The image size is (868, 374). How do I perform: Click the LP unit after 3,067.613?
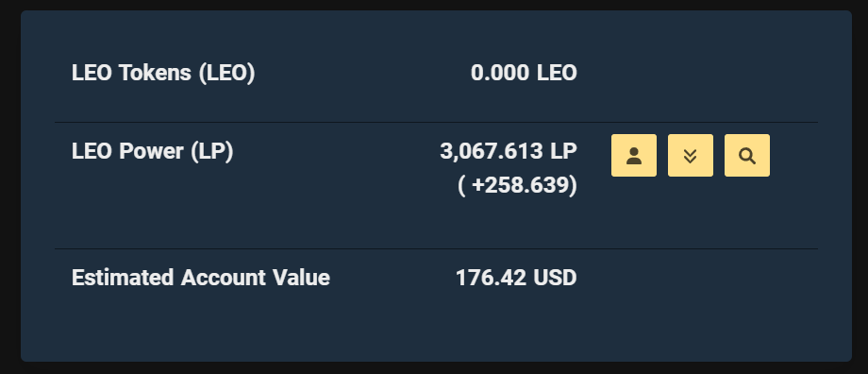click(563, 151)
